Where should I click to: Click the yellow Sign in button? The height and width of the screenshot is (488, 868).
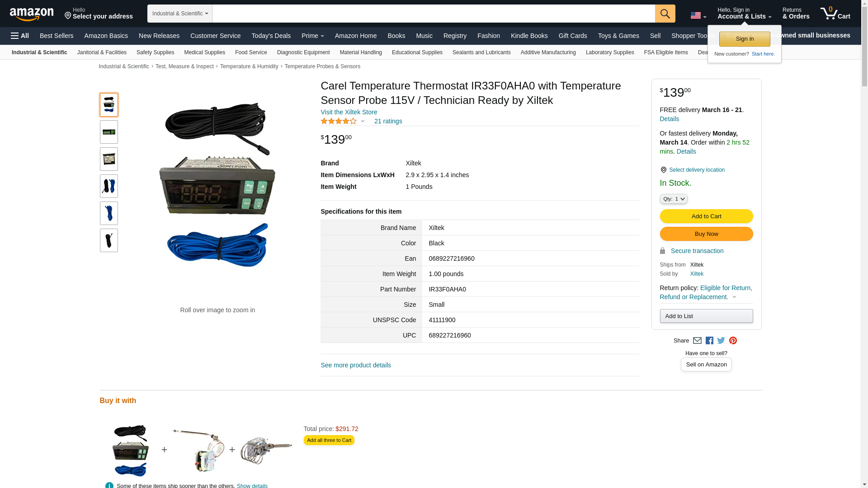744,39
